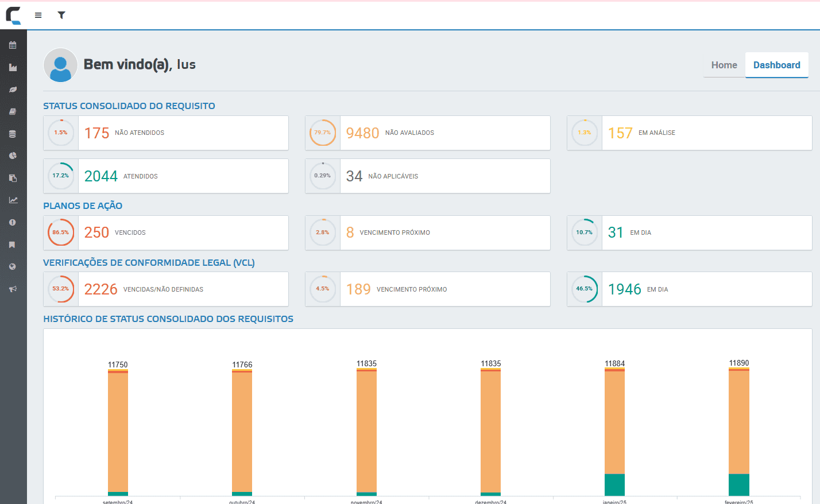
Task: Open the book sidebar icon
Action: tap(13, 112)
